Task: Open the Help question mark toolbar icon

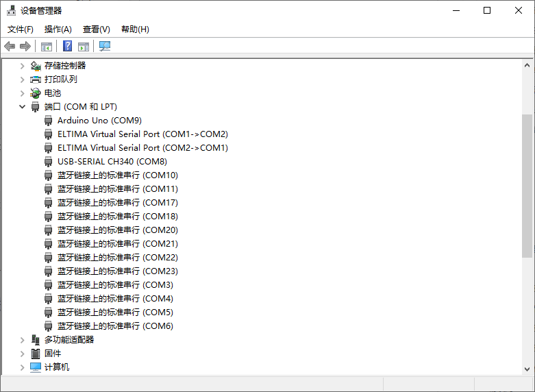Action: [68, 46]
